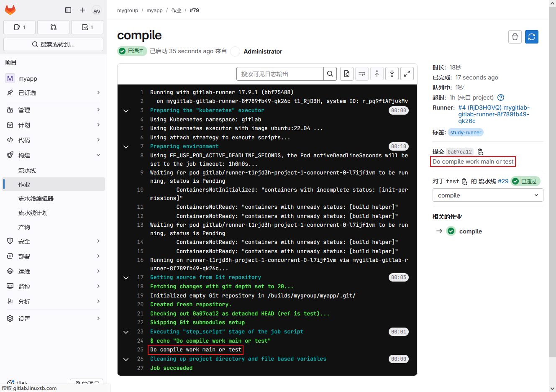Open myapp breadcrumb link
556x392 pixels.
pyautogui.click(x=154, y=10)
